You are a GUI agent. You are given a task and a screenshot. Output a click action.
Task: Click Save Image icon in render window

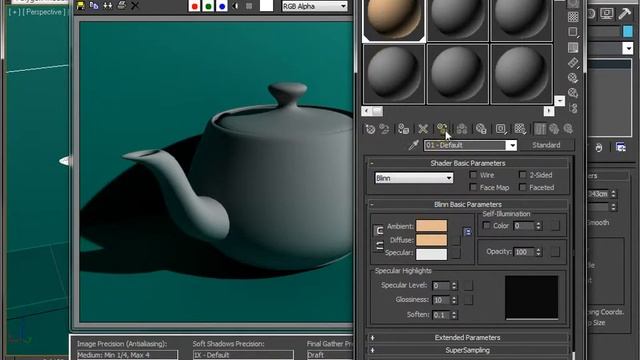(80, 5)
